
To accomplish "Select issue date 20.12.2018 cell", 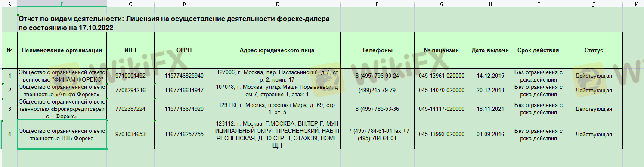I will [x=490, y=90].
